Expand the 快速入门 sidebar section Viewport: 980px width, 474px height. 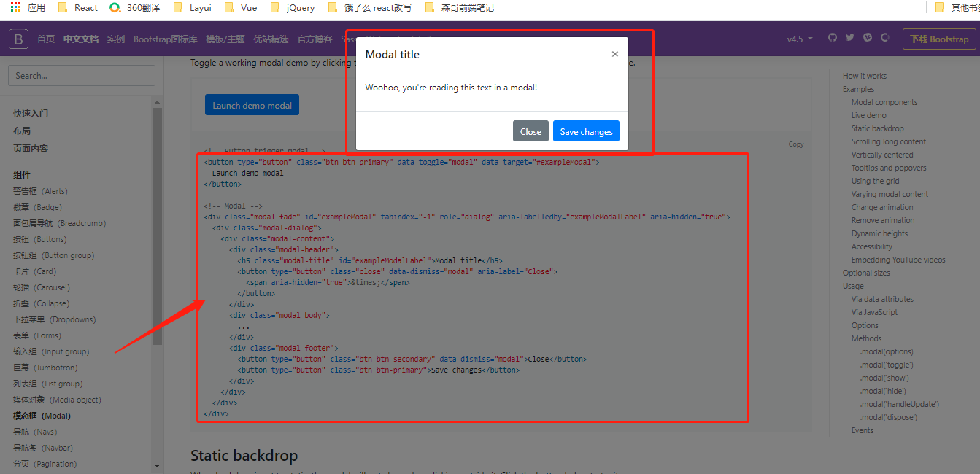pyautogui.click(x=31, y=113)
